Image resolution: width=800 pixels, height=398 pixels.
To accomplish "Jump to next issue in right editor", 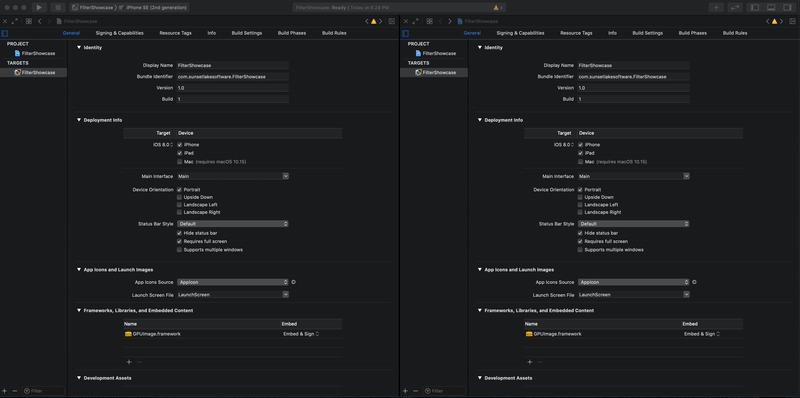I will coord(781,21).
